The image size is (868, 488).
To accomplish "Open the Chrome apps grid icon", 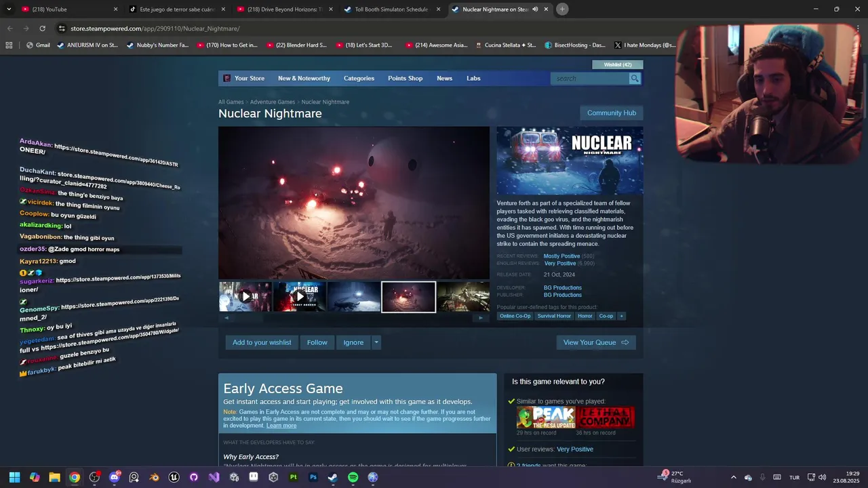I will (9, 45).
